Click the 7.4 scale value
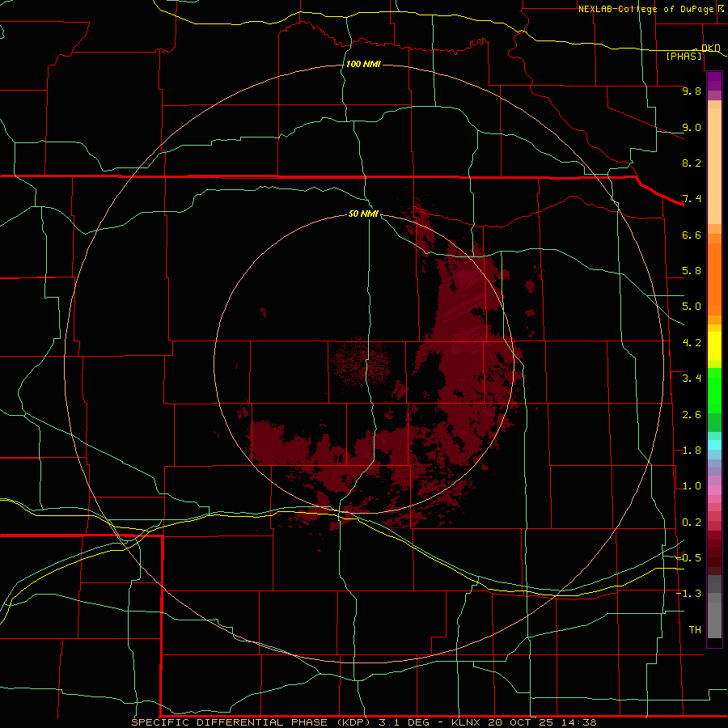 [692, 199]
